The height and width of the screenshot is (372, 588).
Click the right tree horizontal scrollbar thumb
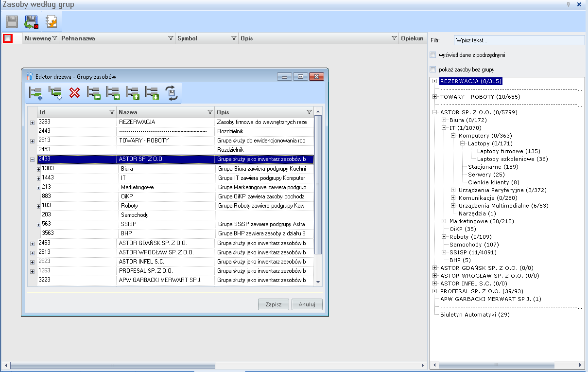(497, 365)
